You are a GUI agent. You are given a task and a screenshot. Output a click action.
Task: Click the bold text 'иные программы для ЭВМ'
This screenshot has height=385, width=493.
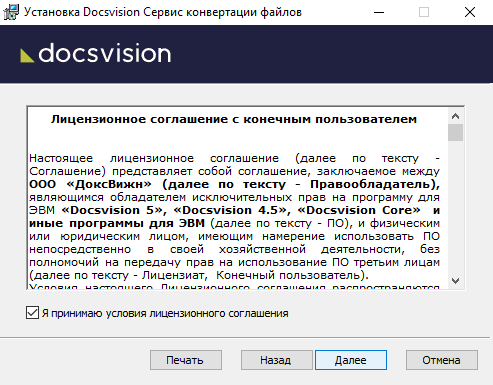[117, 223]
